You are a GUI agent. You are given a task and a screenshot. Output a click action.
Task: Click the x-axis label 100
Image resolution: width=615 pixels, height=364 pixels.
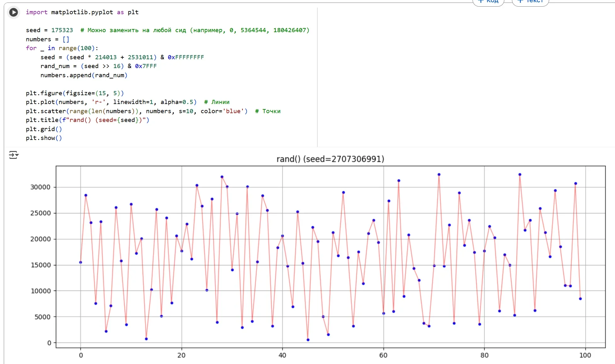click(585, 355)
